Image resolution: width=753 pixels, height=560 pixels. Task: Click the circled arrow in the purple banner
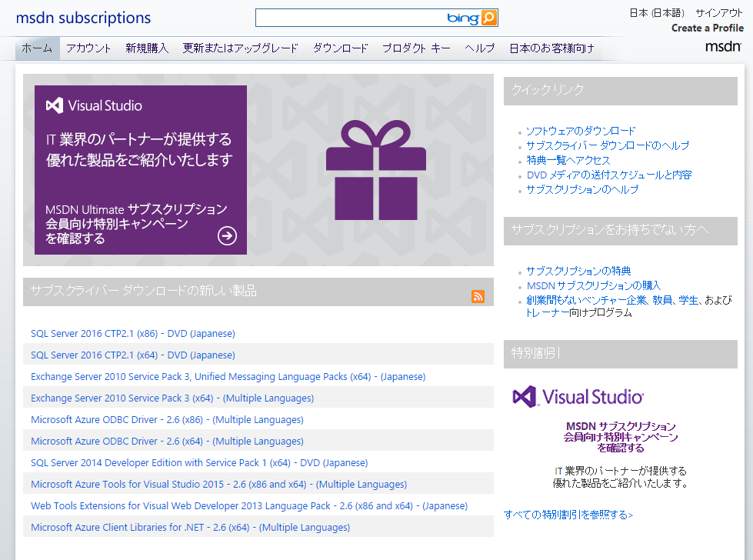227,236
